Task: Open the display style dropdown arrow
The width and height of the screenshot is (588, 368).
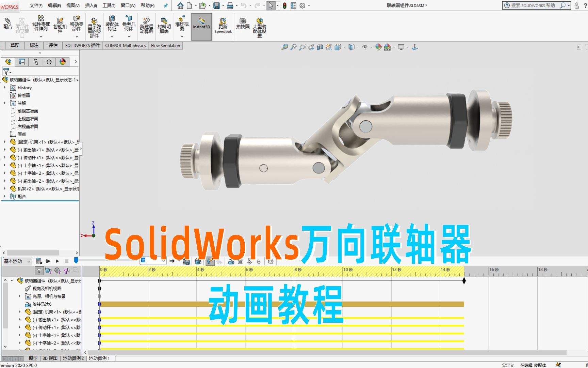Action: click(358, 47)
